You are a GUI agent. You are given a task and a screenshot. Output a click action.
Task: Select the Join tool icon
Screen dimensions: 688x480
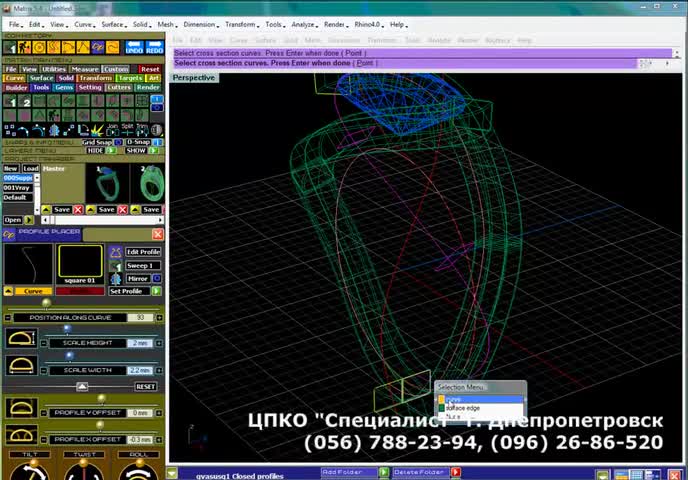pyautogui.click(x=112, y=130)
